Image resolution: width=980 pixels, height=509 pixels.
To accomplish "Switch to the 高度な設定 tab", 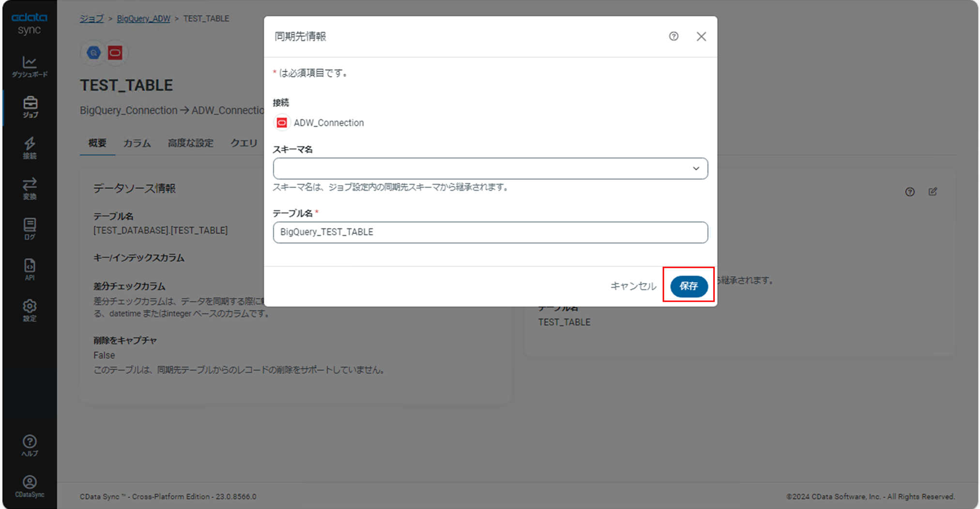I will (190, 143).
